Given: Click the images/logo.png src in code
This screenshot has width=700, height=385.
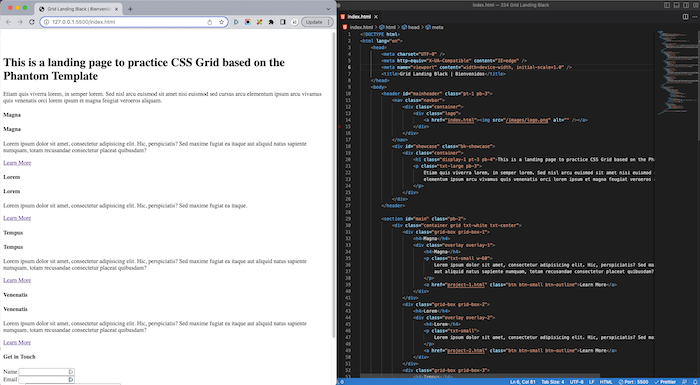Looking at the screenshot, I should click(x=527, y=120).
